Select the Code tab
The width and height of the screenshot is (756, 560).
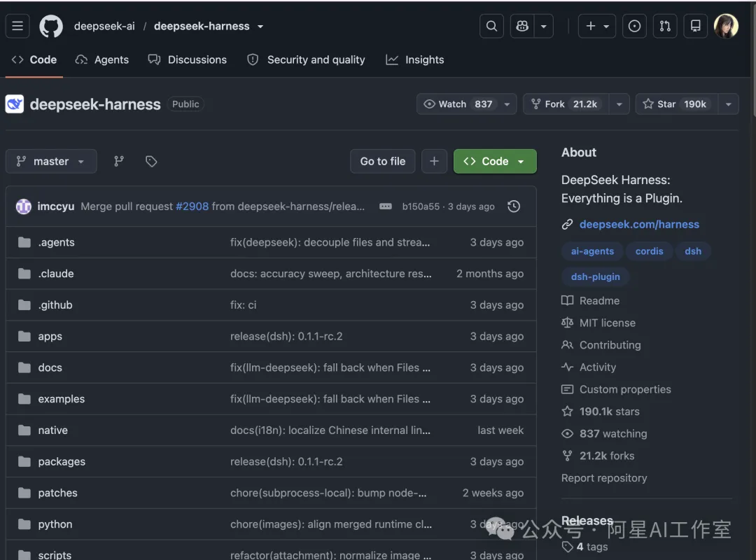tap(34, 59)
